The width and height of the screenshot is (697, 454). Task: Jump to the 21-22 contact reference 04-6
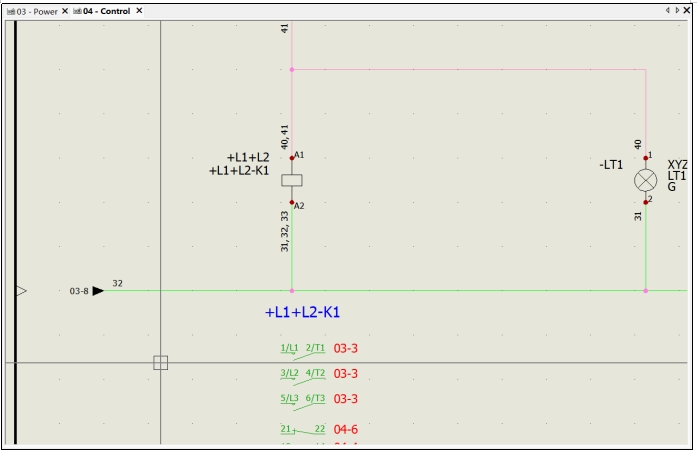(x=345, y=429)
